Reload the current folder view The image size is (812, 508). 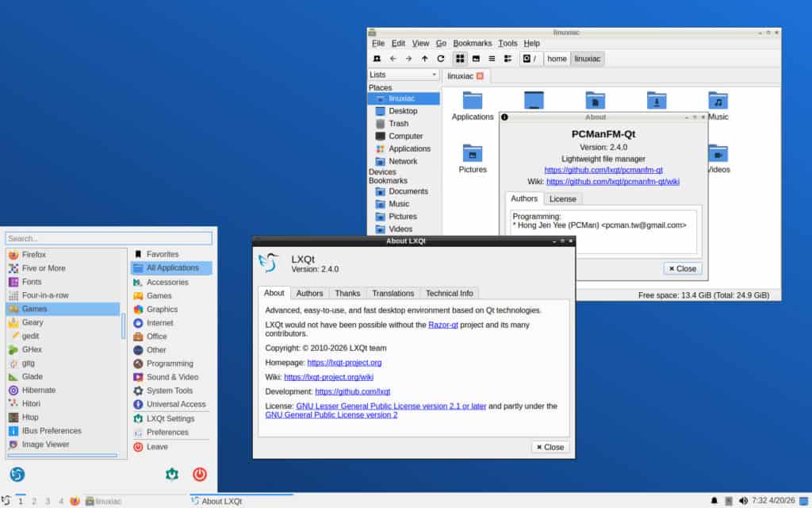point(441,58)
